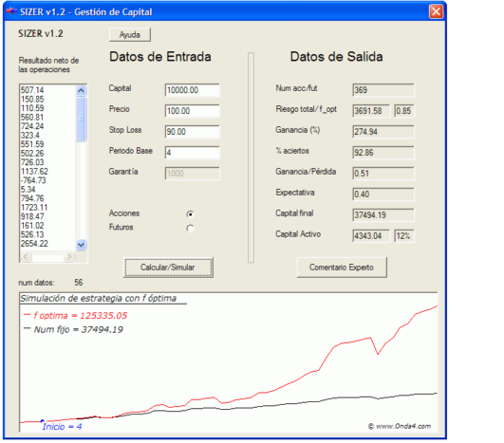Select list value 507.14
The height and width of the screenshot is (443, 504).
click(x=32, y=90)
